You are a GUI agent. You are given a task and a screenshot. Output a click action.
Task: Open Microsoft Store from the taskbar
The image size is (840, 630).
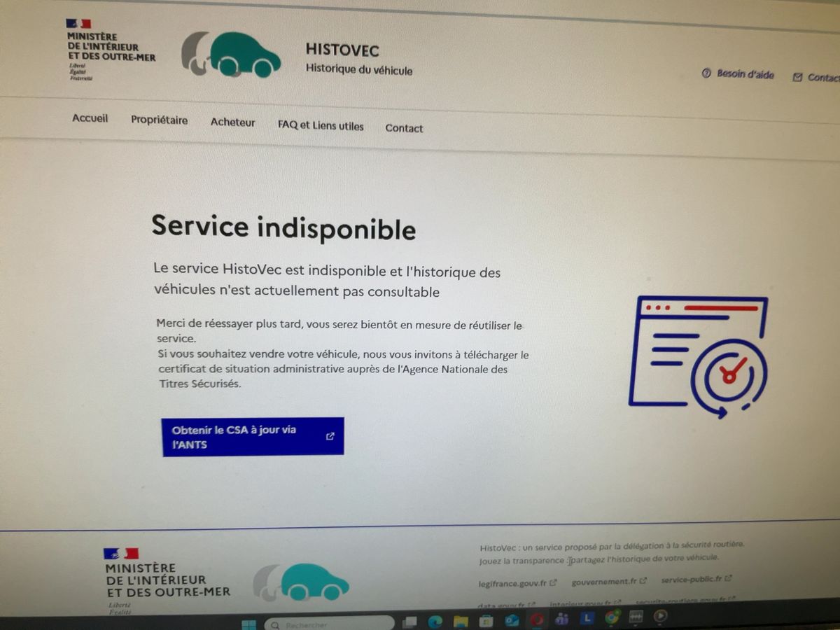(x=486, y=622)
